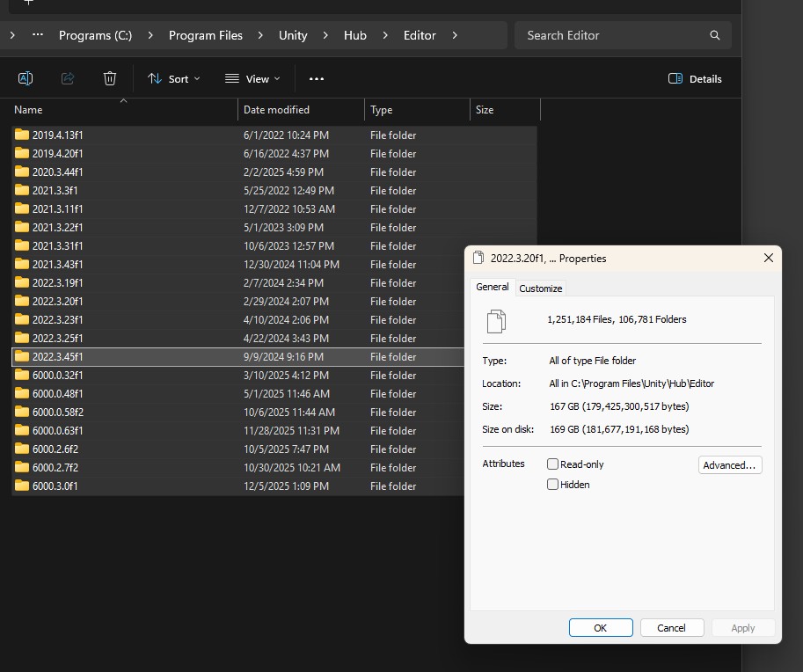The height and width of the screenshot is (672, 803).
Task: Click the breadcrumb overflow ellipsis
Action: tap(38, 35)
